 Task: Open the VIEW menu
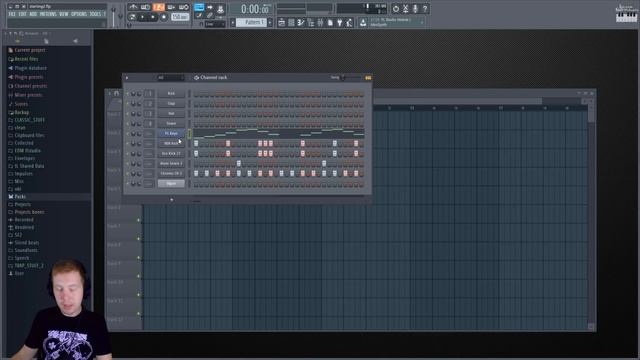[64, 14]
